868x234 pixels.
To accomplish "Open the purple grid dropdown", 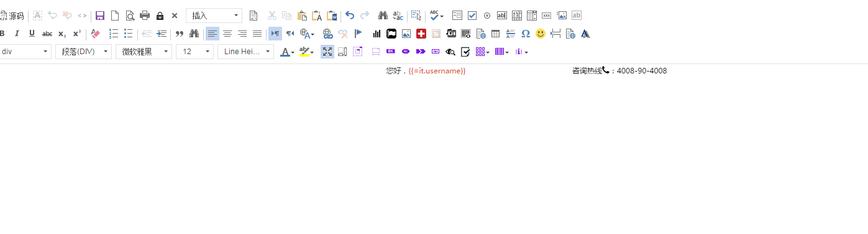I will 483,52.
